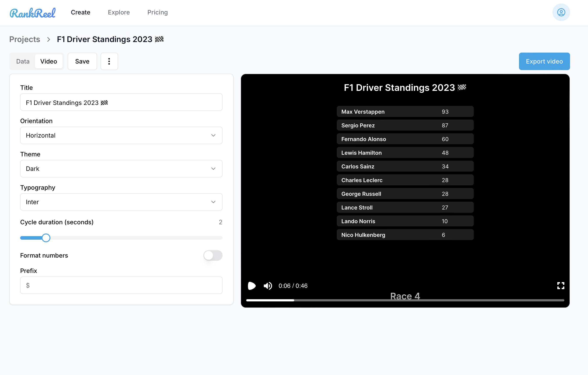Click the Prefix input field
The image size is (588, 375).
(x=121, y=285)
